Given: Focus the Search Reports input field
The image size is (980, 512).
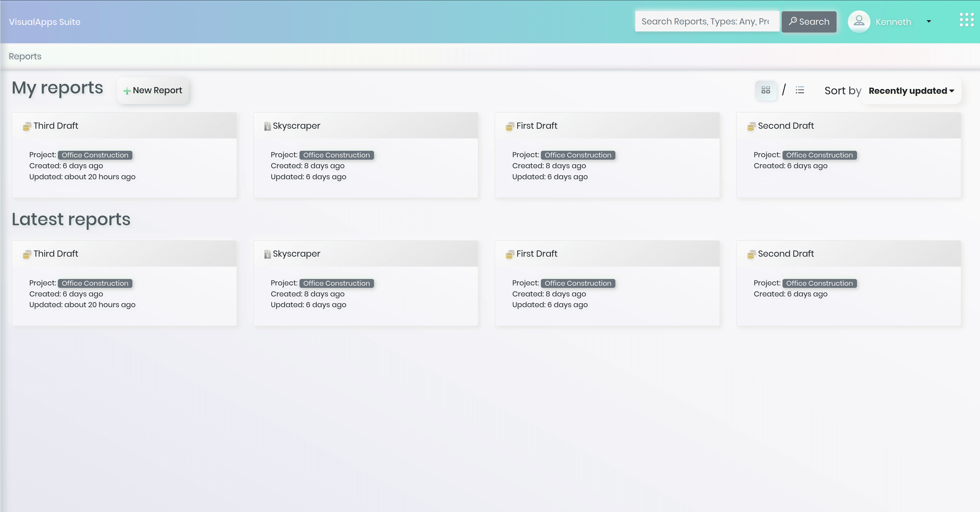Looking at the screenshot, I should (x=706, y=21).
